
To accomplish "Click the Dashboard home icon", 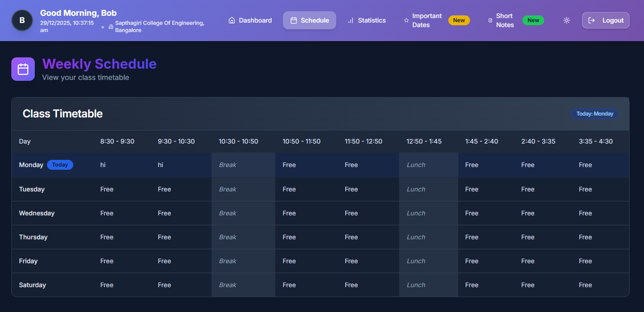I will (x=232, y=20).
